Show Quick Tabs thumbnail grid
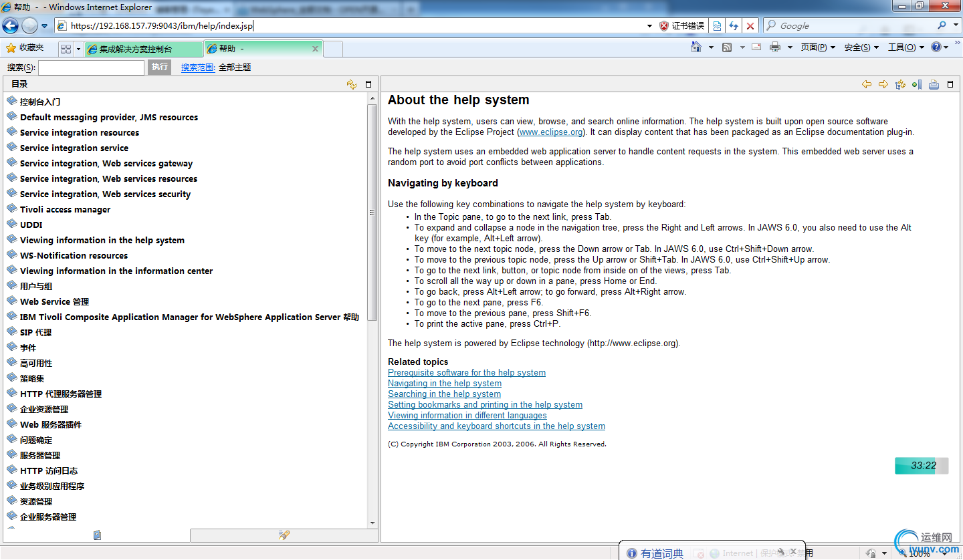This screenshot has height=560, width=963. pyautogui.click(x=66, y=49)
